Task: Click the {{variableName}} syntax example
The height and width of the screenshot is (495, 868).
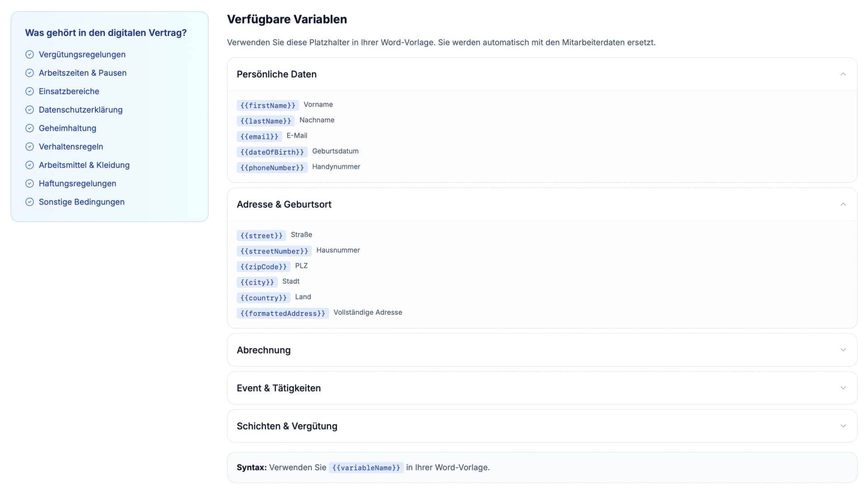Action: pyautogui.click(x=366, y=468)
